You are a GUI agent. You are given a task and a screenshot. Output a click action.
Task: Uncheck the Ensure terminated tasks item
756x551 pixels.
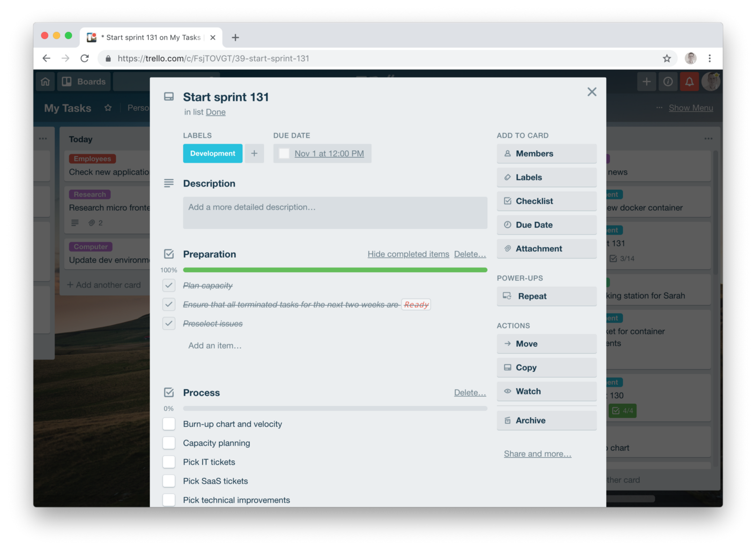[169, 304]
